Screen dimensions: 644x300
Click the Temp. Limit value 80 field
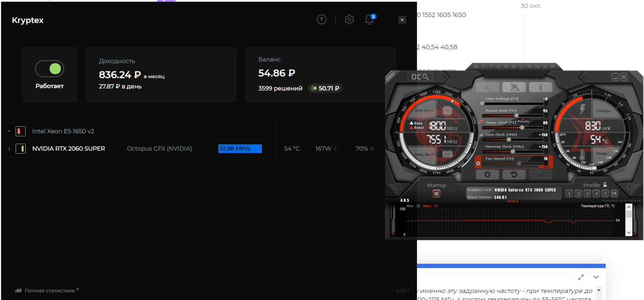[x=545, y=123]
